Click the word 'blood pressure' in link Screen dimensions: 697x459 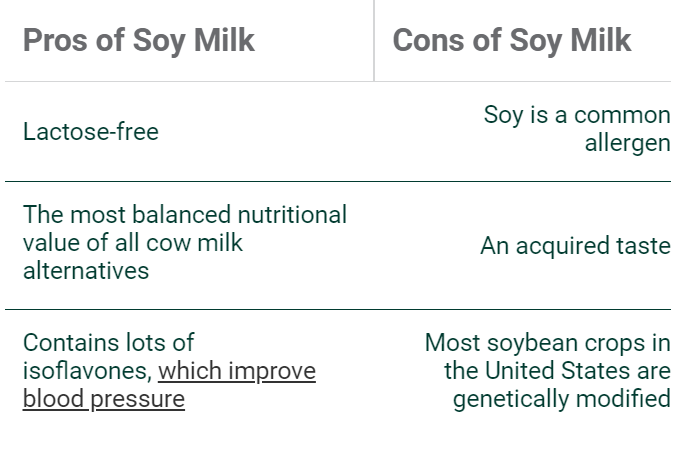[104, 399]
